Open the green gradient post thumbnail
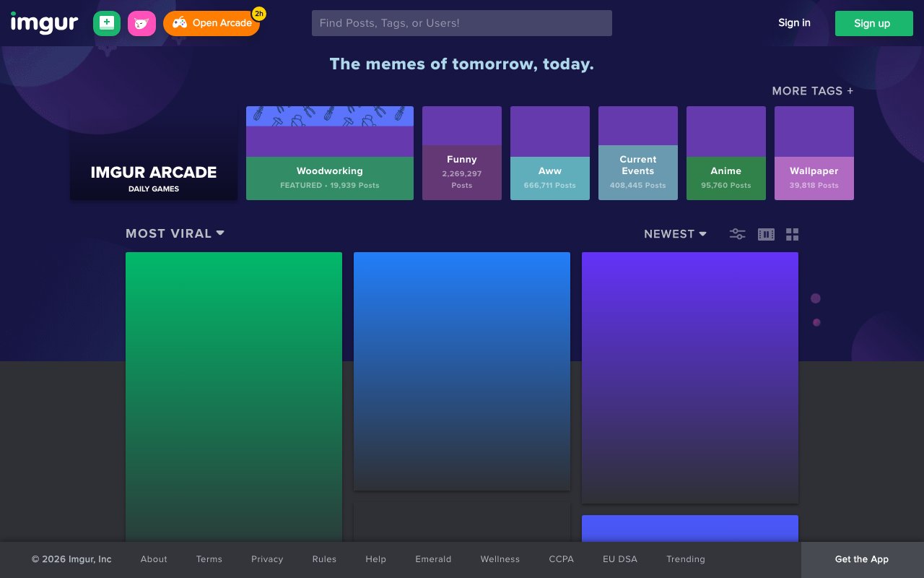 point(234,397)
